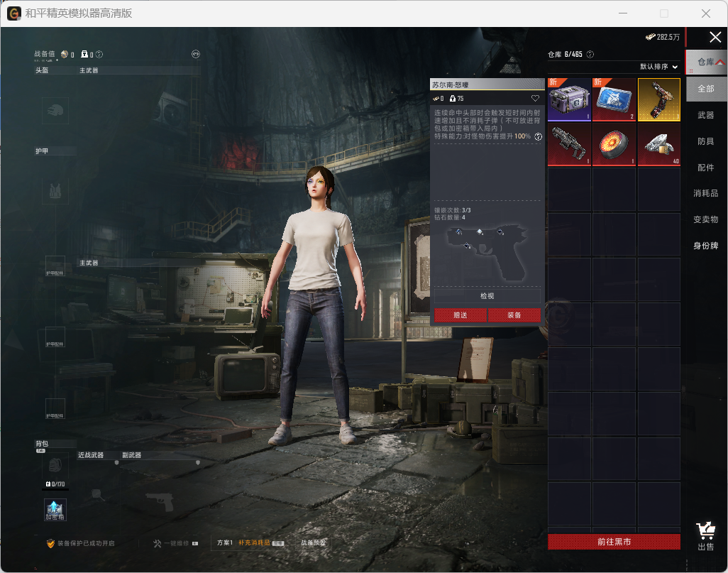
Task: Select the grenade launcher weapon item
Action: (569, 145)
